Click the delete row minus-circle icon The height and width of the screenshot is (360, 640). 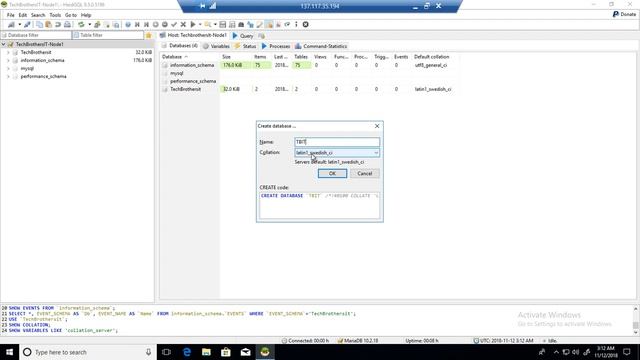[x=165, y=24]
